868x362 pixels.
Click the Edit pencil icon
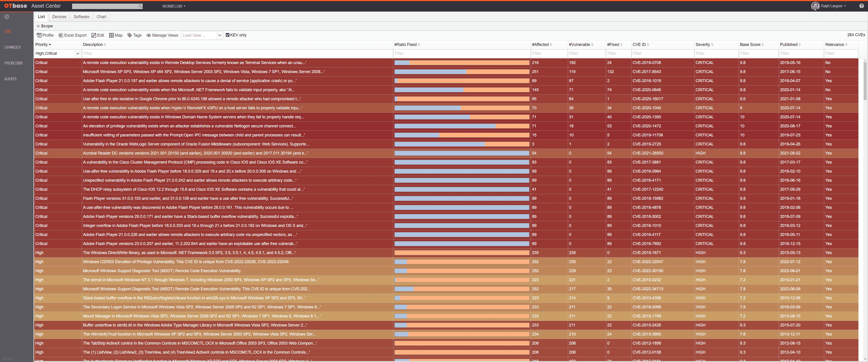pos(94,35)
